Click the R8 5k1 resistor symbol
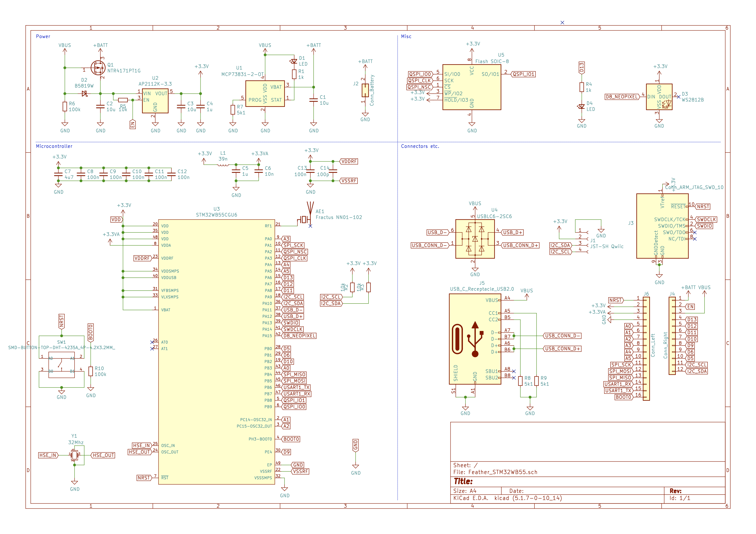 [x=520, y=381]
